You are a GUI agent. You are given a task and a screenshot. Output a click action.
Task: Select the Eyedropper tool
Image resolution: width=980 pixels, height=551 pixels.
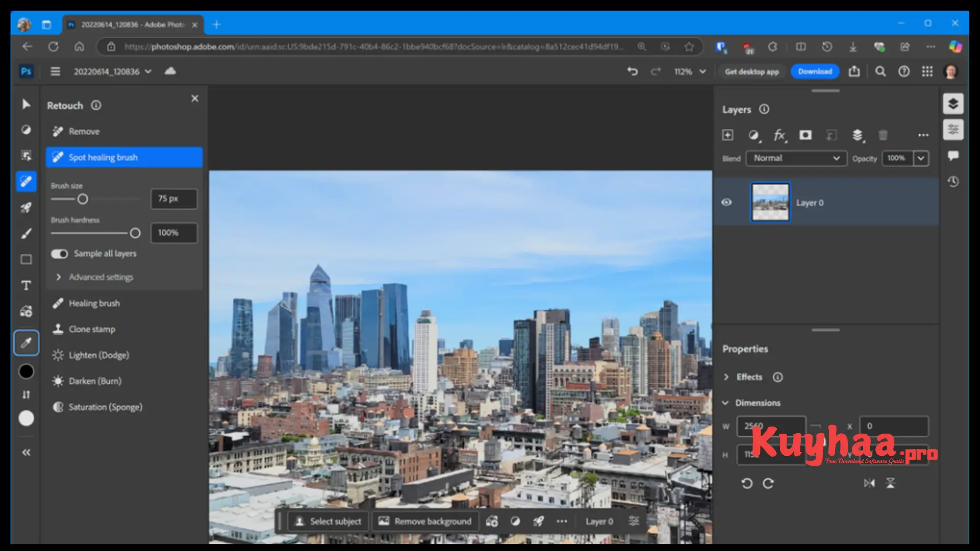(26, 342)
